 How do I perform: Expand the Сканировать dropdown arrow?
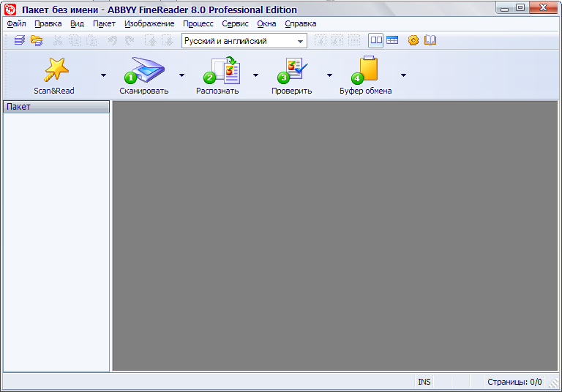(181, 75)
